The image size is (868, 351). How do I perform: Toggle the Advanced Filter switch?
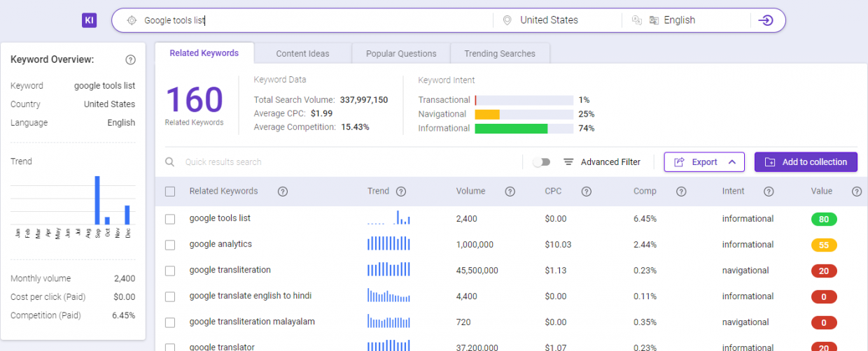[542, 162]
